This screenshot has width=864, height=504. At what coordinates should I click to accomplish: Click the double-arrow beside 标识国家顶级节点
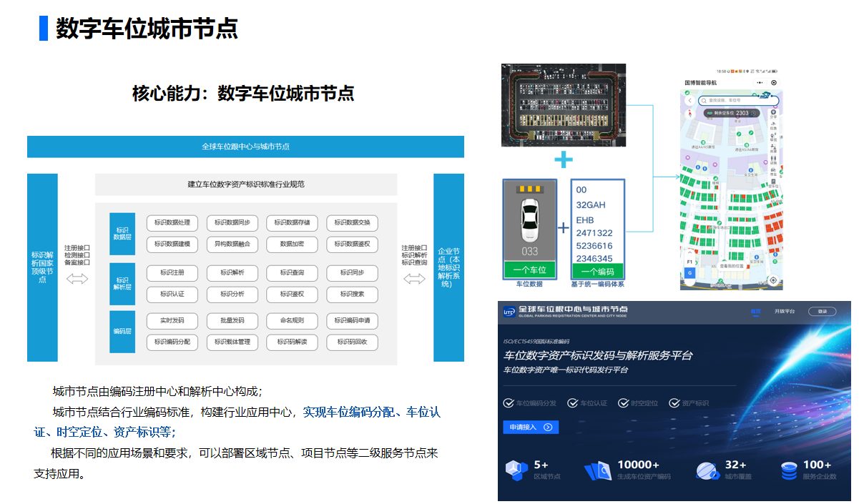(77, 279)
